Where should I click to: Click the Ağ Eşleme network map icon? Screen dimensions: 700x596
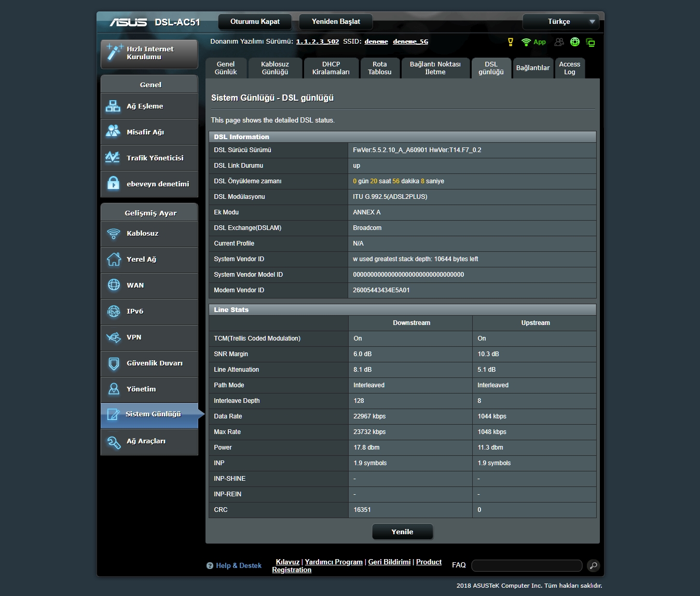point(113,106)
